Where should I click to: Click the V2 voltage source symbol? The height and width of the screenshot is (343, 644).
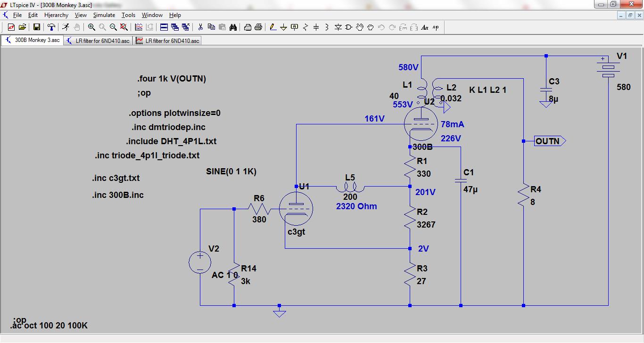(x=200, y=262)
